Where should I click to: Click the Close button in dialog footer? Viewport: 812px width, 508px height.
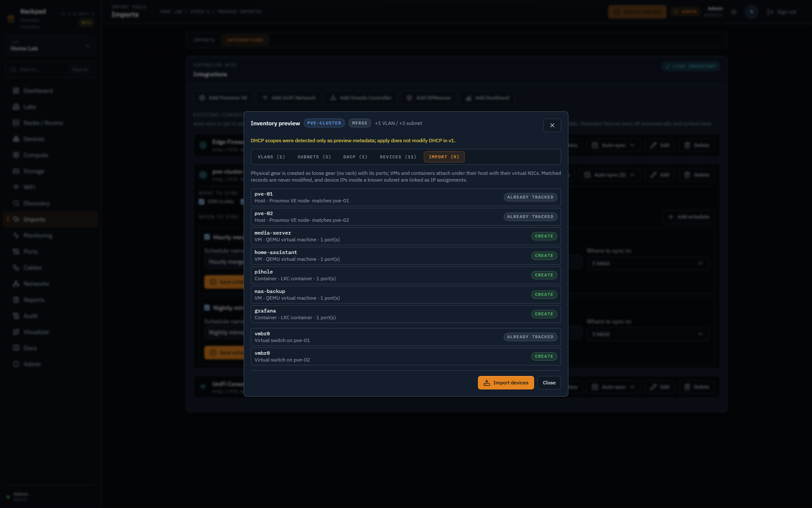(549, 383)
